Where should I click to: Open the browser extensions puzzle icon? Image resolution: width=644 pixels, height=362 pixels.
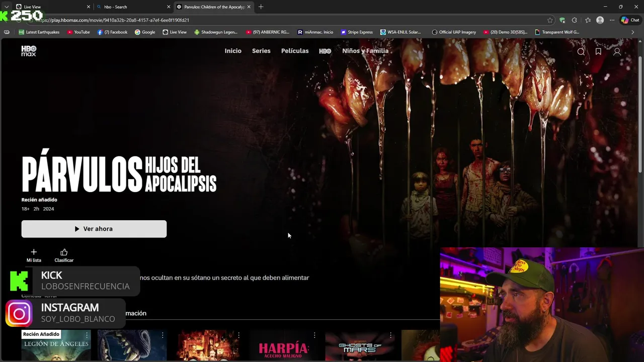tap(575, 20)
